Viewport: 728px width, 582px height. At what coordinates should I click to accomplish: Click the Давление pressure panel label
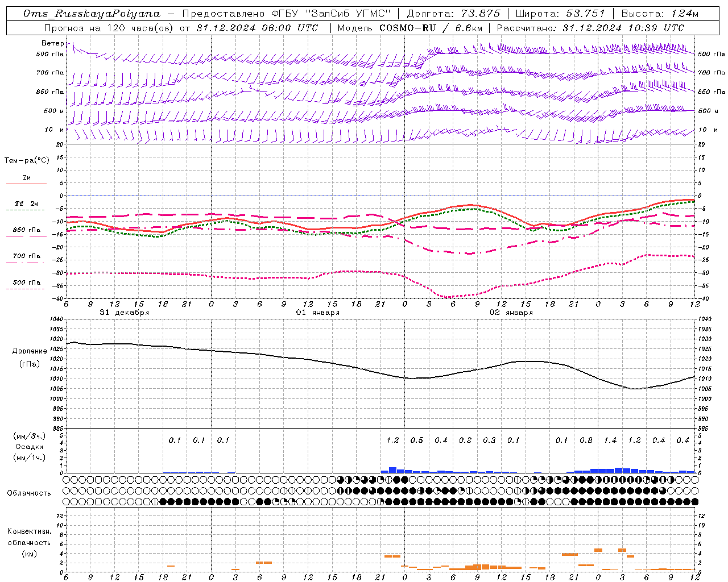tap(30, 351)
